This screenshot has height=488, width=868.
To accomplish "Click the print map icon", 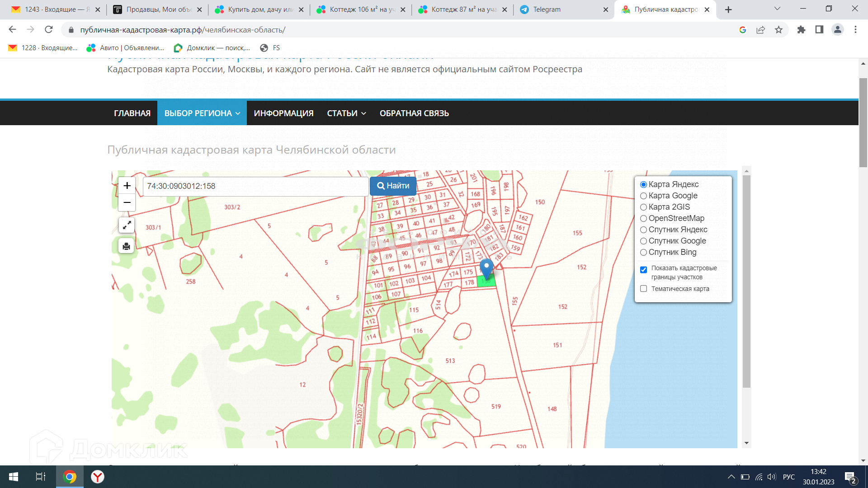I will pos(127,246).
